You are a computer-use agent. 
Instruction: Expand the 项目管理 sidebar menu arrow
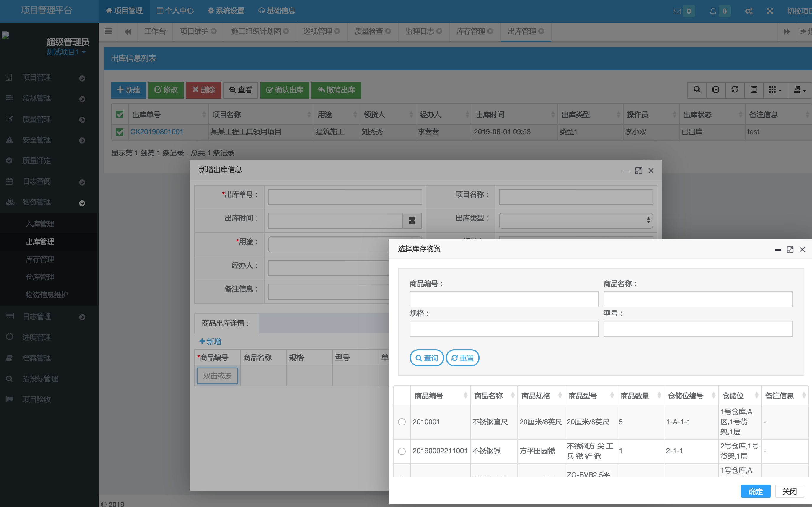82,78
